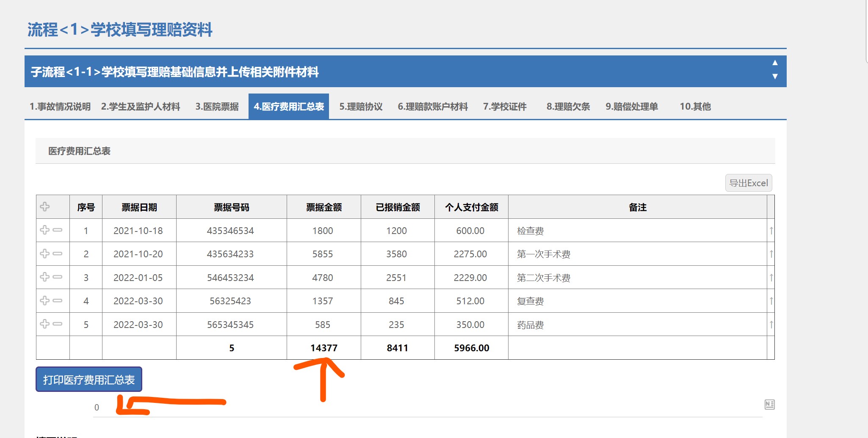Click the input field showing 0
Screen dimensions: 868x438
428,408
